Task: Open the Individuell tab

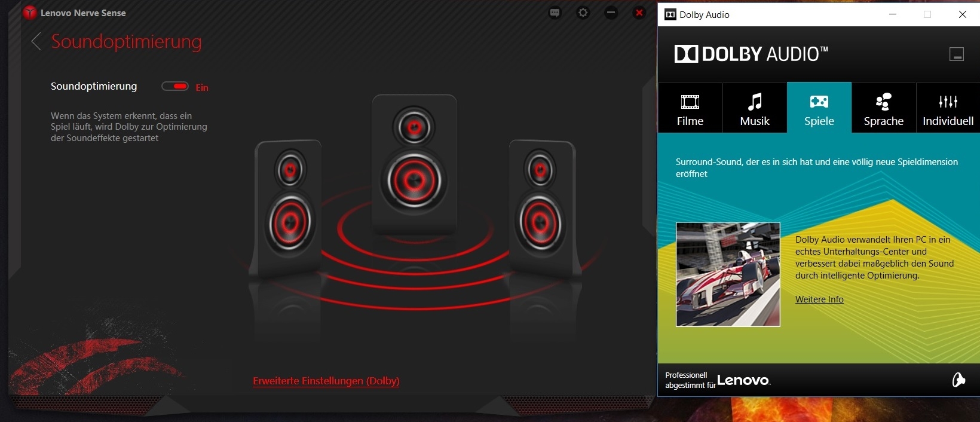Action: [x=948, y=108]
